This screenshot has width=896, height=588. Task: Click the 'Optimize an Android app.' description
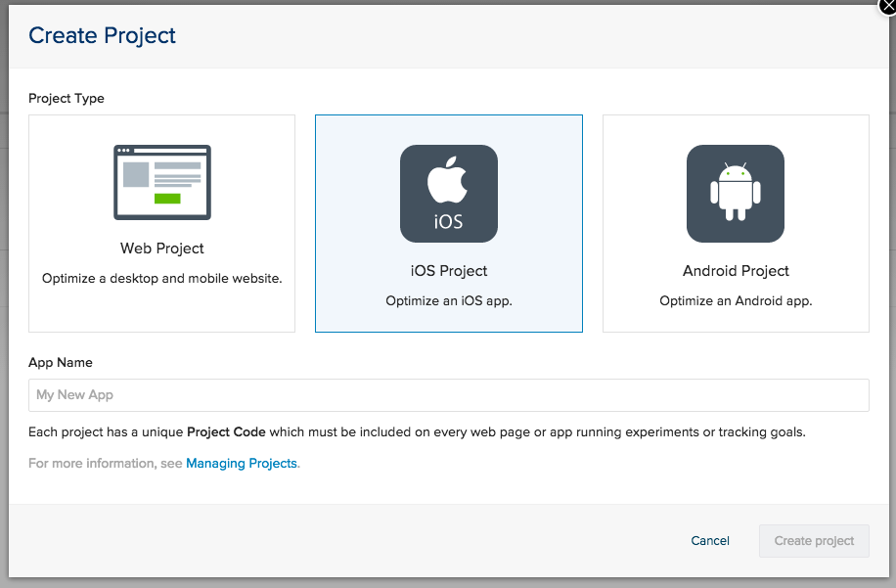pos(736,301)
